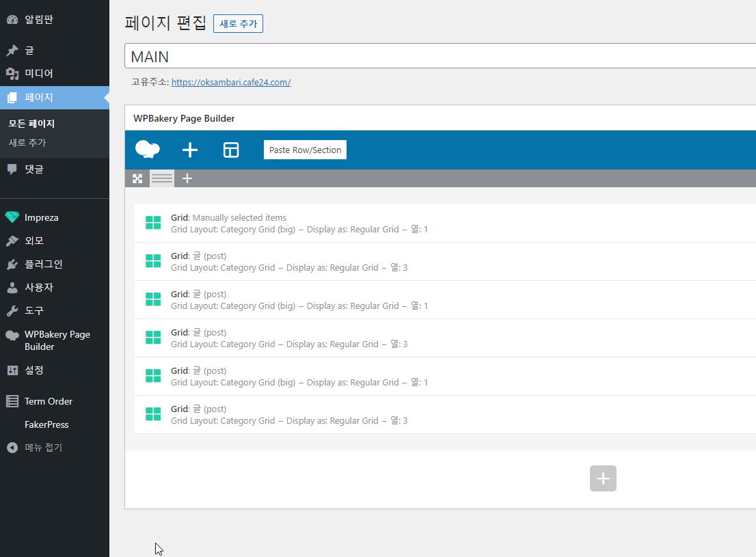The width and height of the screenshot is (756, 557).
Task: Click the WPBakery Page Builder panel header
Action: click(x=440, y=118)
